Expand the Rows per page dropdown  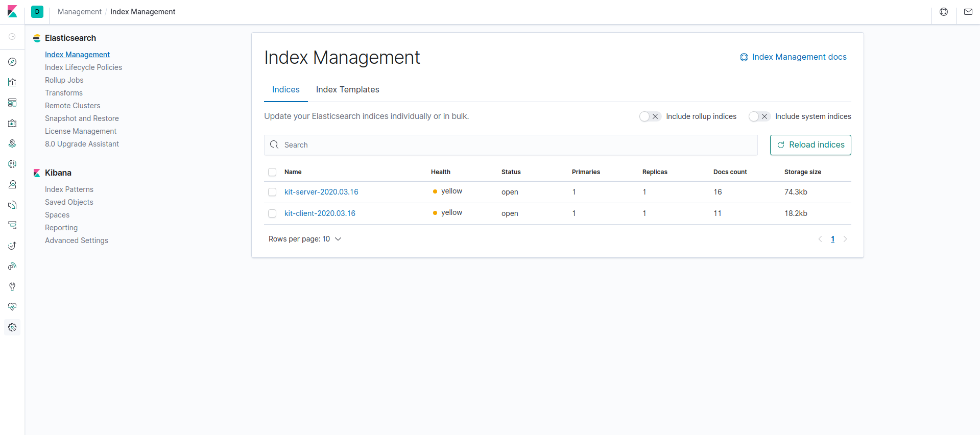click(x=305, y=239)
